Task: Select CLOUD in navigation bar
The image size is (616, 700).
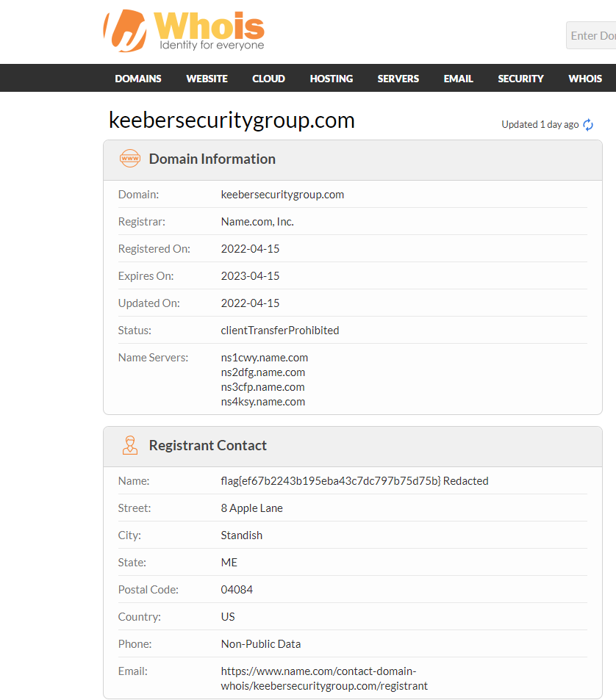Action: [268, 79]
